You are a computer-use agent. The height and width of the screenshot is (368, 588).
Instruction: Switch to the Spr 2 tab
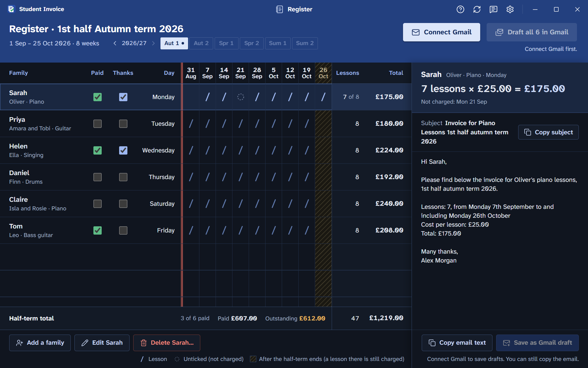[x=252, y=43]
